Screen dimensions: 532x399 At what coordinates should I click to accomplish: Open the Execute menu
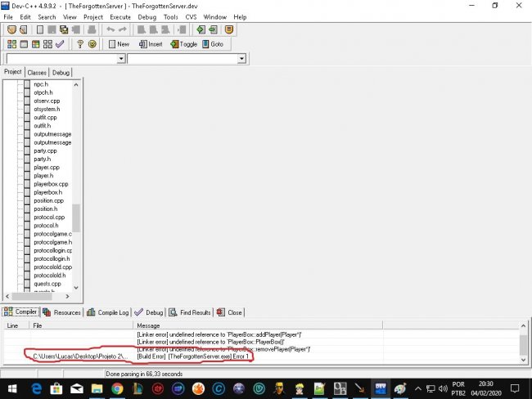pos(120,17)
